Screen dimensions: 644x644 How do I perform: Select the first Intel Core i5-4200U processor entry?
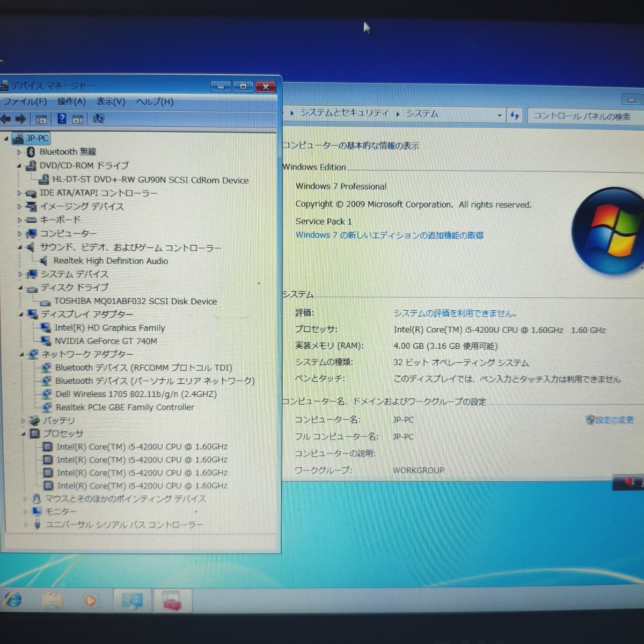pyautogui.click(x=142, y=447)
